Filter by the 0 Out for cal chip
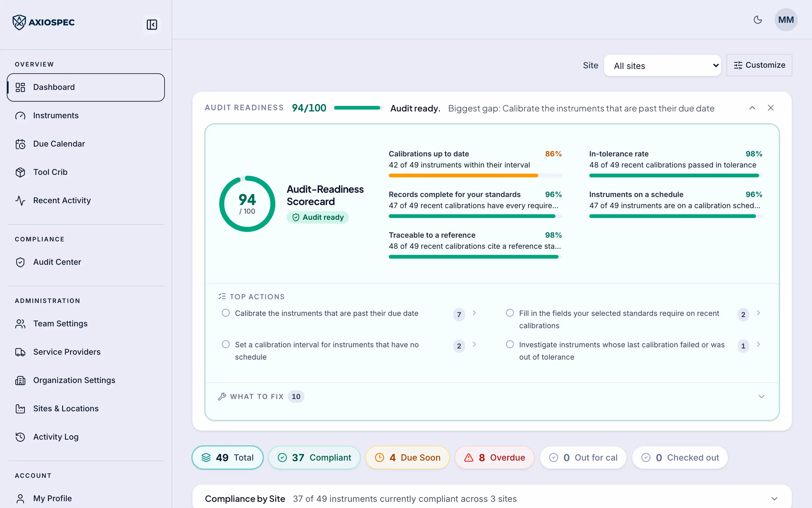Image resolution: width=812 pixels, height=508 pixels. click(x=583, y=458)
